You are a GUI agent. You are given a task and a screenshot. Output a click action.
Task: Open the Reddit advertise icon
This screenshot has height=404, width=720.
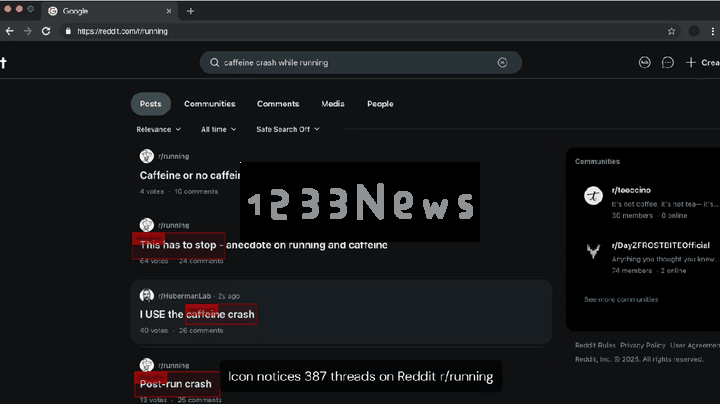tap(645, 62)
